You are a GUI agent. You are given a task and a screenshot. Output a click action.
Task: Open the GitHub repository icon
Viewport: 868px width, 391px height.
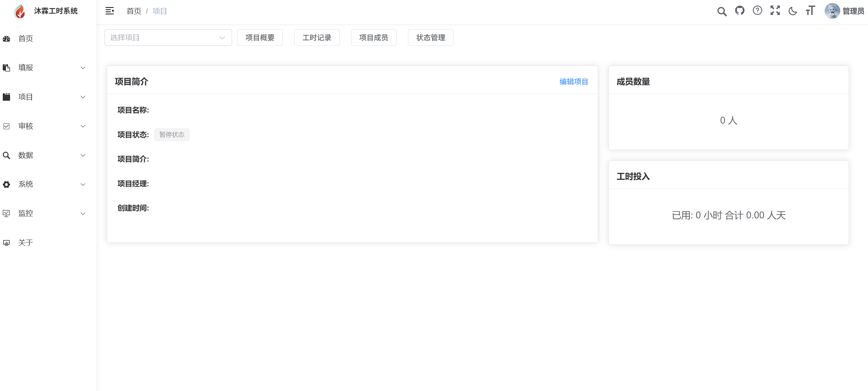tap(740, 11)
